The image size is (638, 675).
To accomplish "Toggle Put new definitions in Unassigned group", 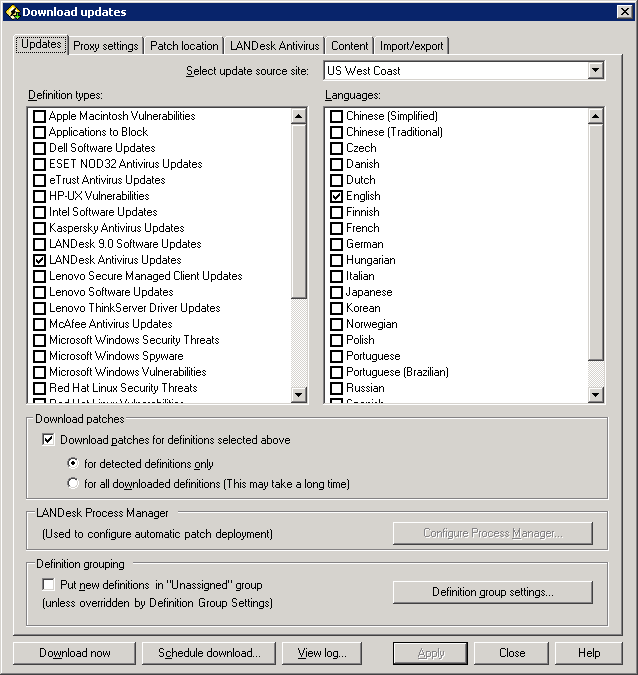I will (48, 585).
